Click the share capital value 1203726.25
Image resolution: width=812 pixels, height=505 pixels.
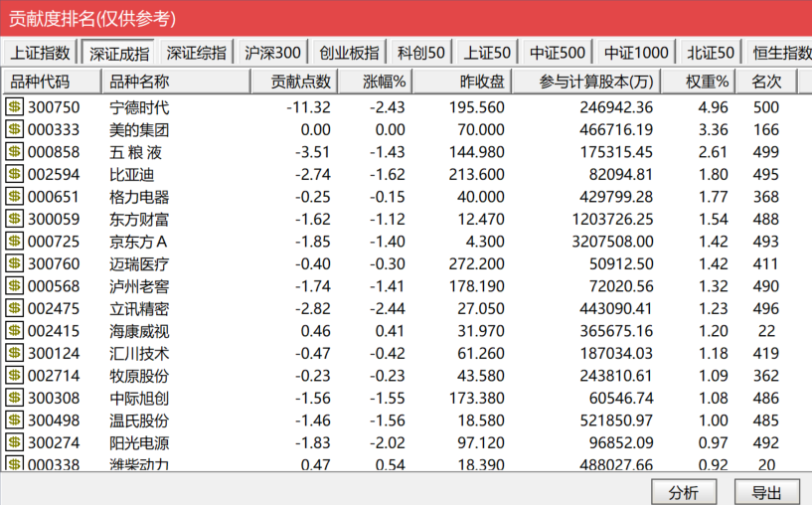click(612, 219)
